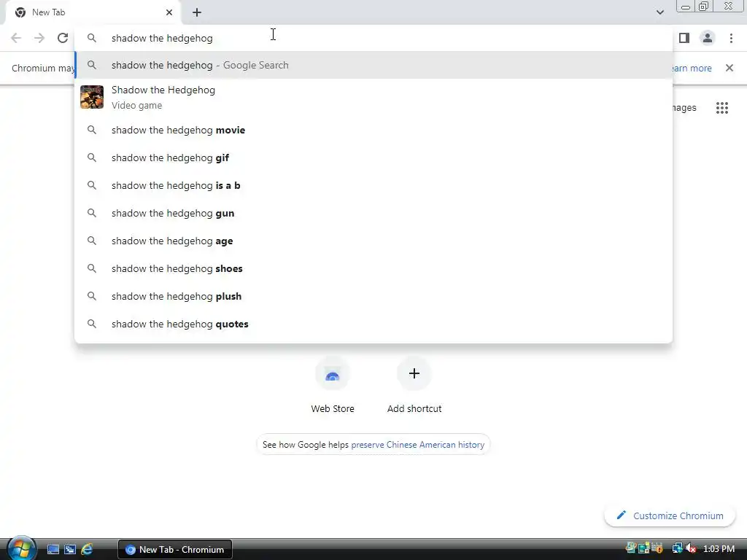Click the Customize Chromium button

(x=670, y=516)
